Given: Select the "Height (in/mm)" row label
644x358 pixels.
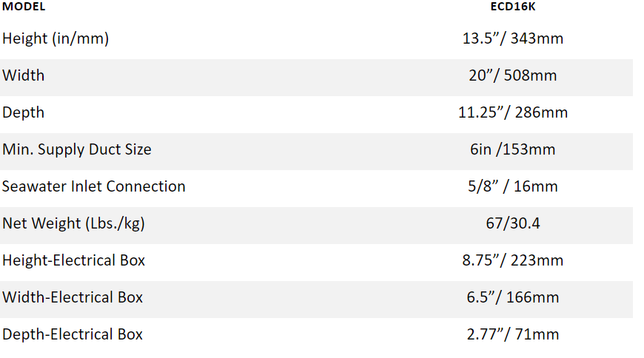Looking at the screenshot, I should (56, 38).
